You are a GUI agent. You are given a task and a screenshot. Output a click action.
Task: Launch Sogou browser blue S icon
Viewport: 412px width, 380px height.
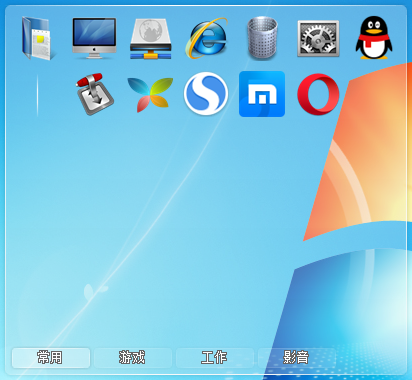pyautogui.click(x=206, y=94)
